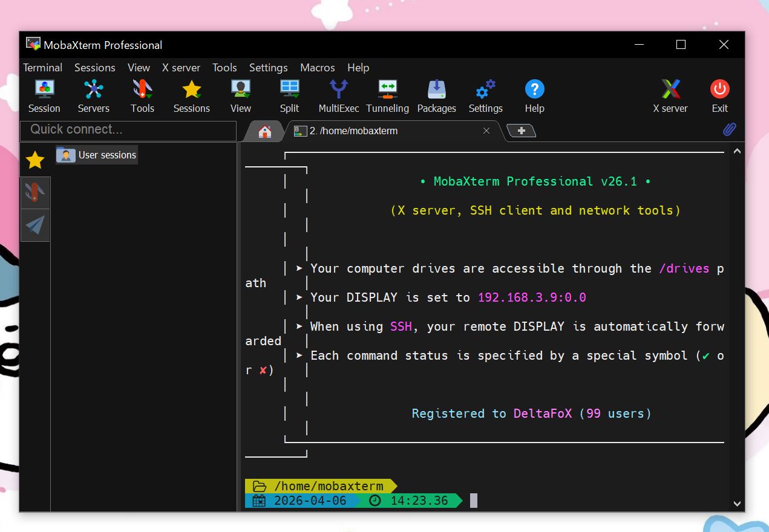Open a new tab with the plus button

(x=521, y=129)
